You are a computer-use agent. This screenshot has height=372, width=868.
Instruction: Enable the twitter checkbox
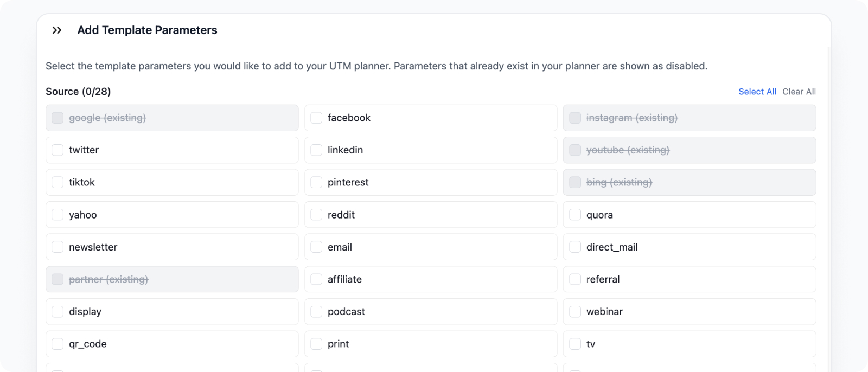(x=58, y=150)
